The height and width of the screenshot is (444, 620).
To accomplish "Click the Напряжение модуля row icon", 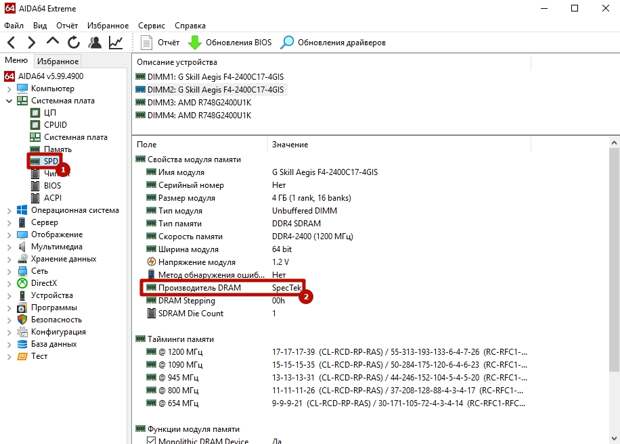I will tap(151, 262).
